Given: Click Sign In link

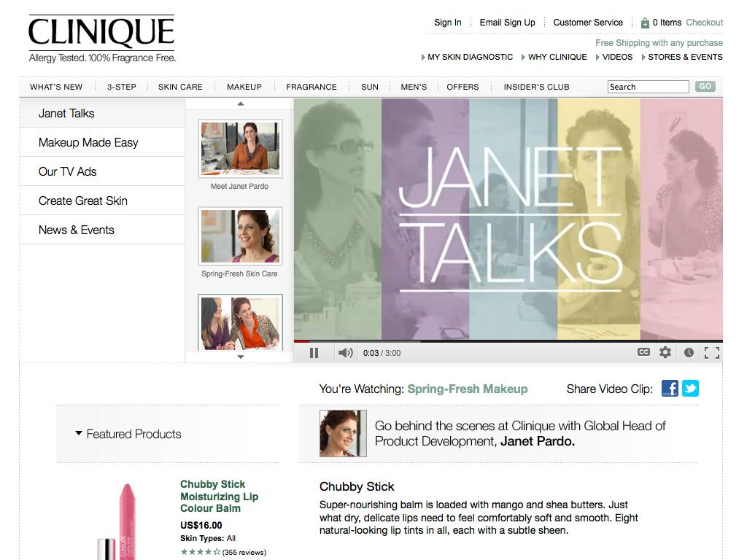Looking at the screenshot, I should (x=447, y=23).
